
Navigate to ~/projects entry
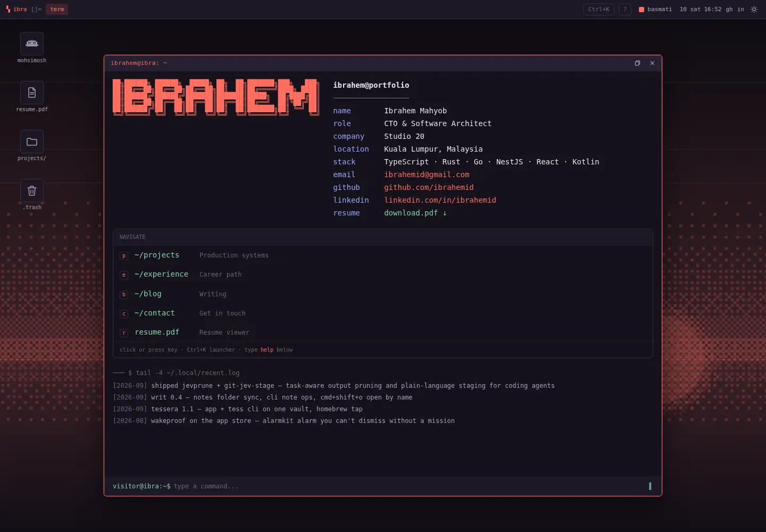(x=383, y=255)
